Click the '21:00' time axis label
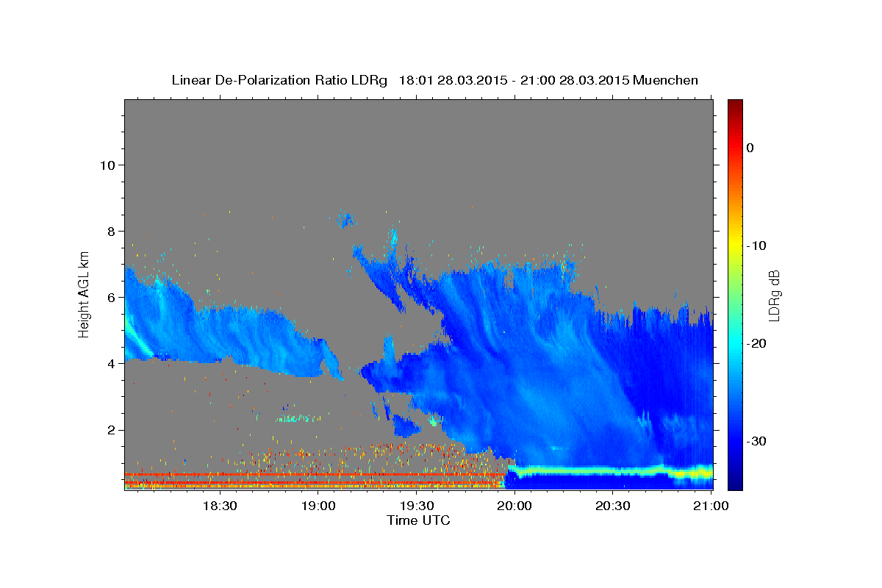This screenshot has height=588, width=882. pyautogui.click(x=711, y=506)
